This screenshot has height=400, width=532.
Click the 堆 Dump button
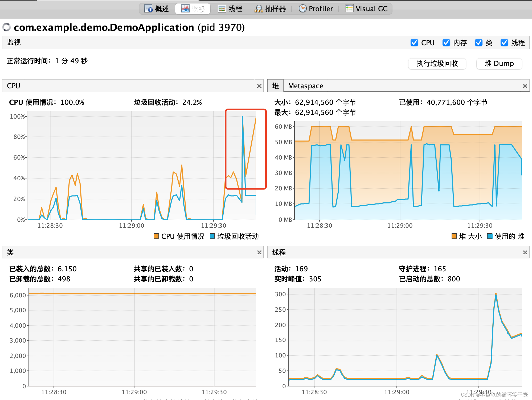(499, 64)
